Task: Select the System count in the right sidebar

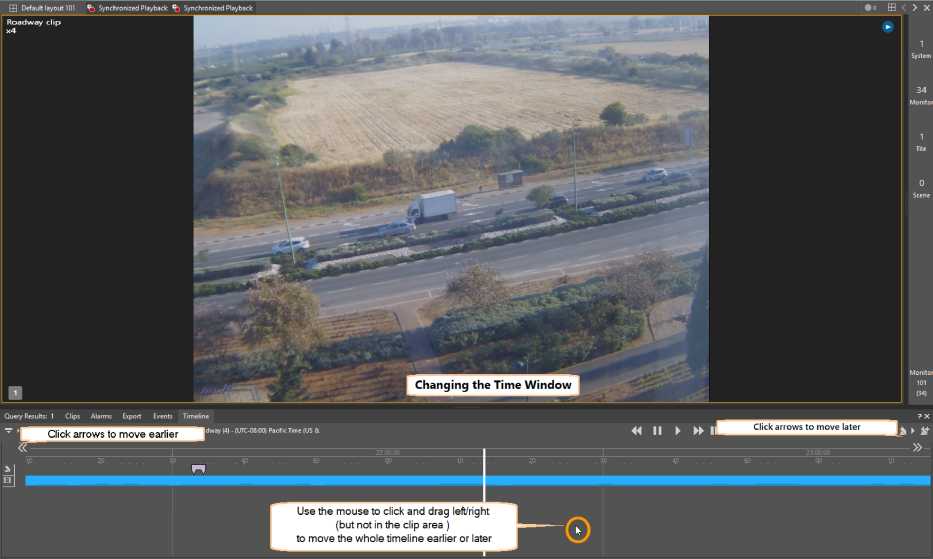Action: click(921, 49)
